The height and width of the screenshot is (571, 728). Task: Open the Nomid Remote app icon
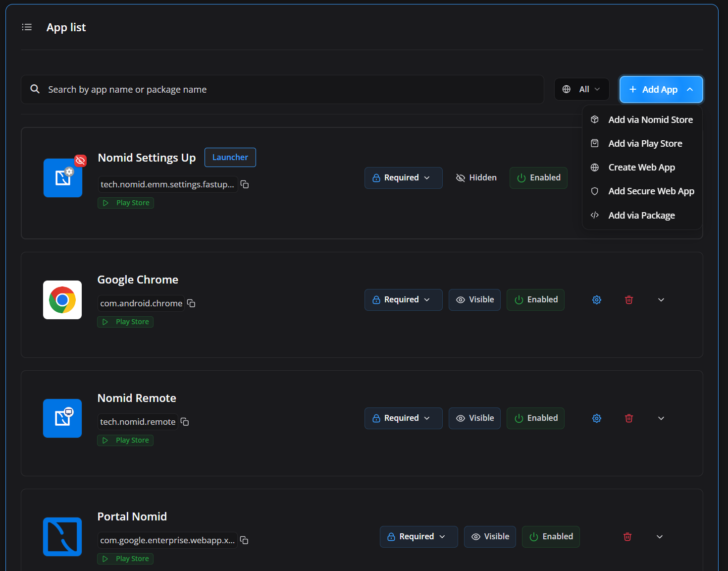coord(62,418)
